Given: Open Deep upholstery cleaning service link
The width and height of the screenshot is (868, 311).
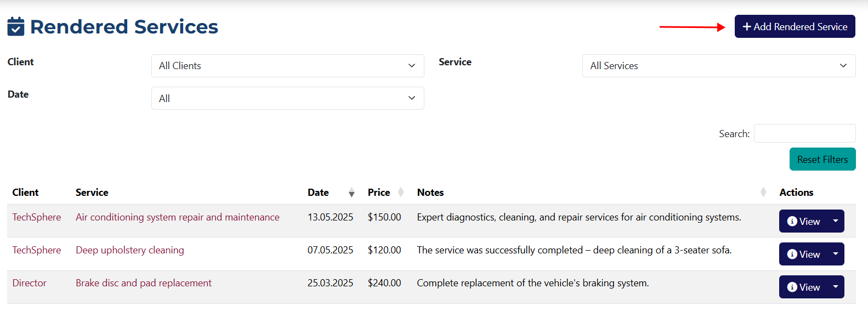Looking at the screenshot, I should 130,250.
